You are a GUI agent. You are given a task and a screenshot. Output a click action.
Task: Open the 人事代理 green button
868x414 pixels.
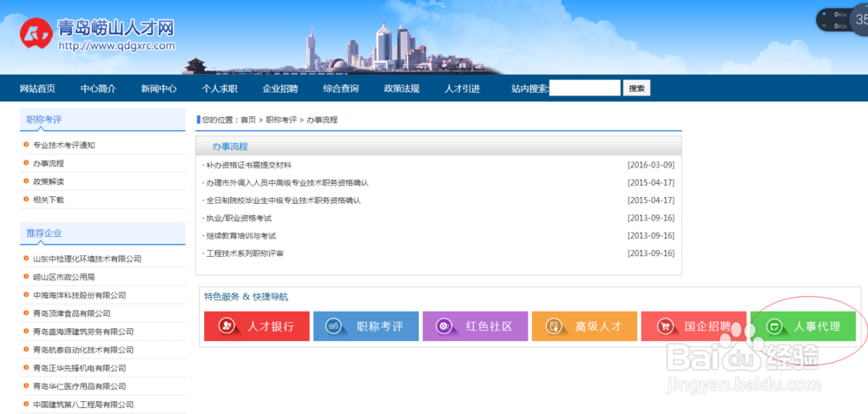point(803,326)
